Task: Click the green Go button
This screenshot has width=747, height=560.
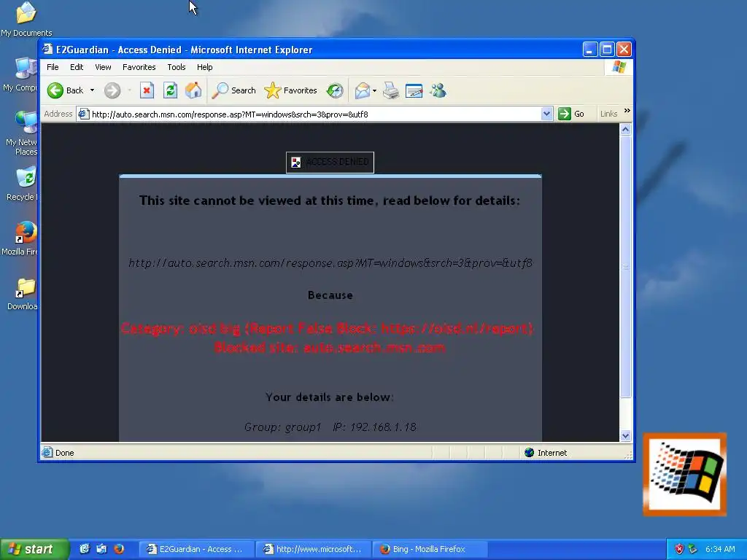Action: 571,114
